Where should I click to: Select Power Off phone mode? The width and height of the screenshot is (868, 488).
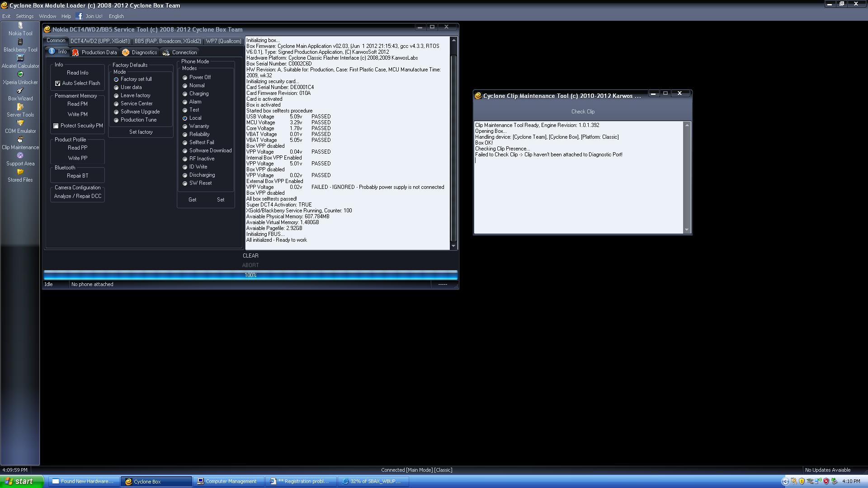(x=185, y=78)
